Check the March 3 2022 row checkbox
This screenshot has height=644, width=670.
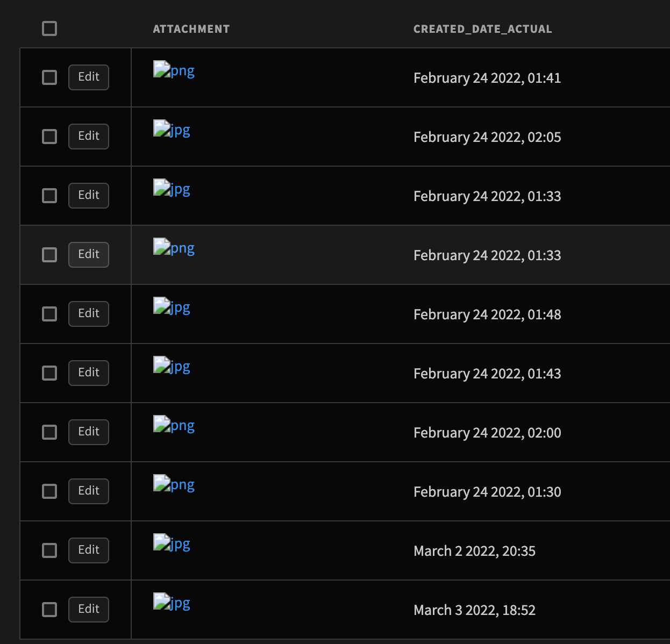click(49, 610)
